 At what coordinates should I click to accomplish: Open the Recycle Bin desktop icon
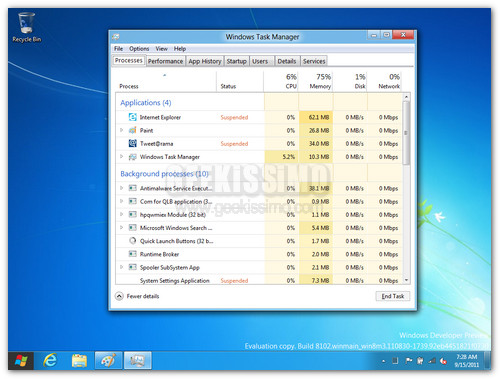click(x=26, y=27)
